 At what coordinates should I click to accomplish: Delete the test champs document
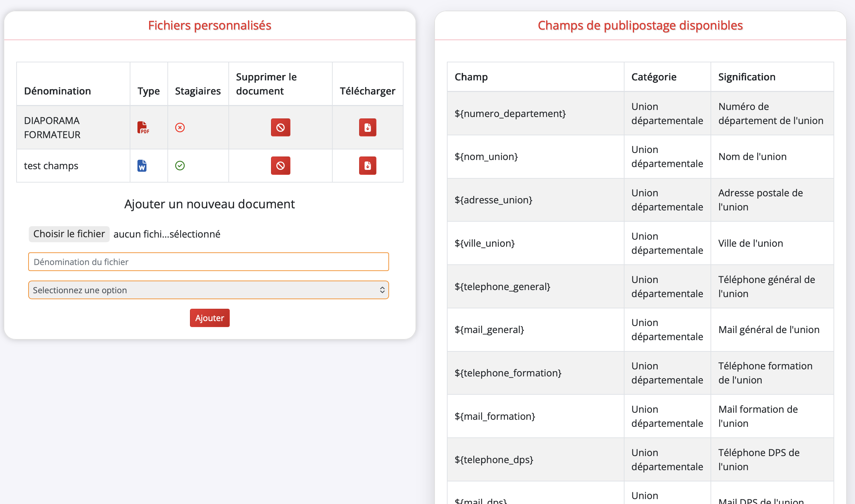(x=280, y=166)
